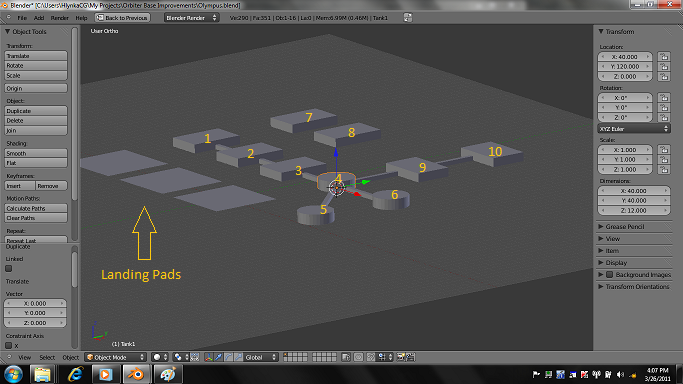Lock the Scale X value

click(664, 150)
